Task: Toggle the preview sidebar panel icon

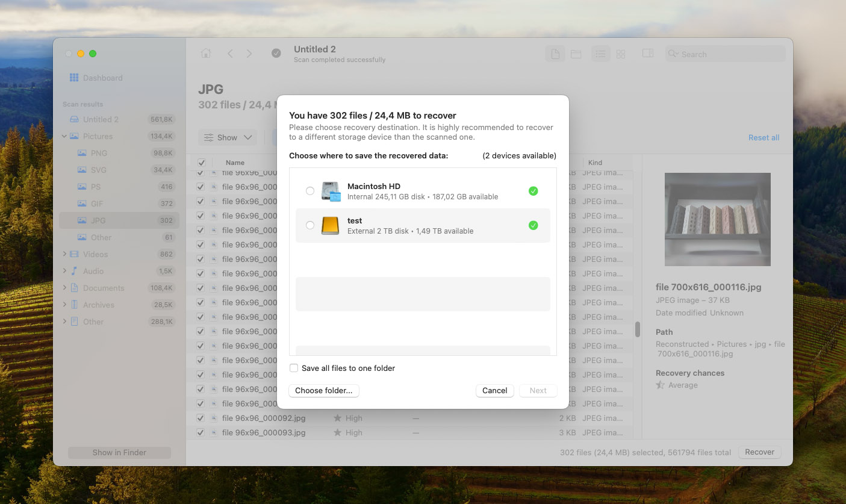Action: (648, 54)
